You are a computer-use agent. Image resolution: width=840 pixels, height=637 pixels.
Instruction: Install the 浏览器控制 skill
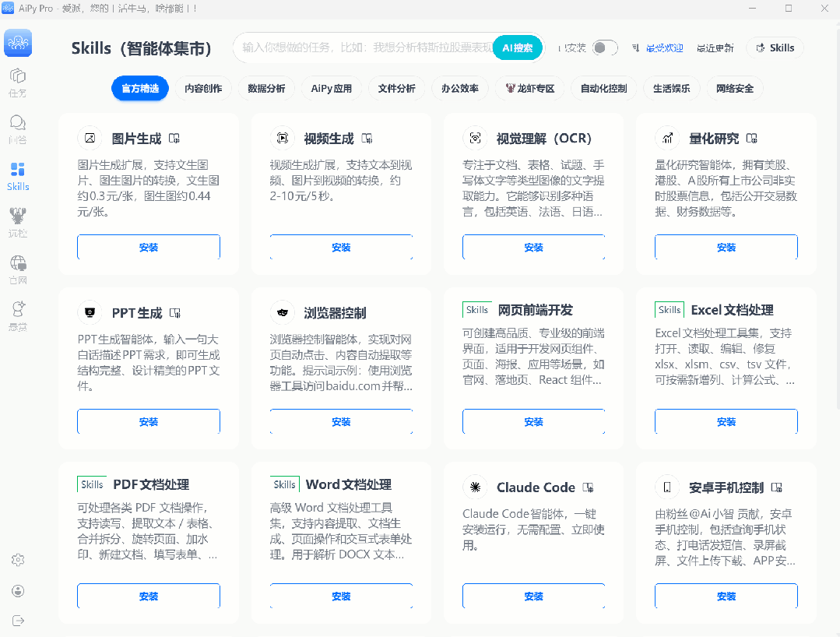click(341, 421)
